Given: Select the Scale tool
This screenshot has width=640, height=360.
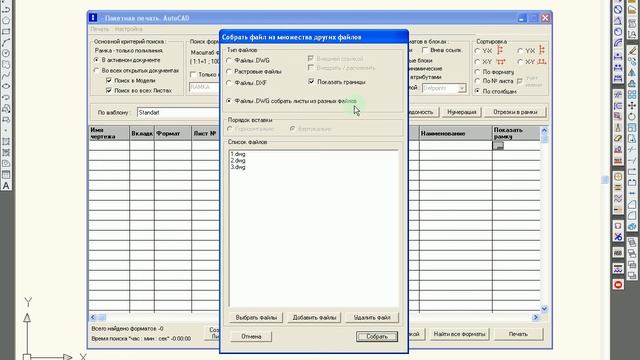Looking at the screenshot, I should 632,128.
